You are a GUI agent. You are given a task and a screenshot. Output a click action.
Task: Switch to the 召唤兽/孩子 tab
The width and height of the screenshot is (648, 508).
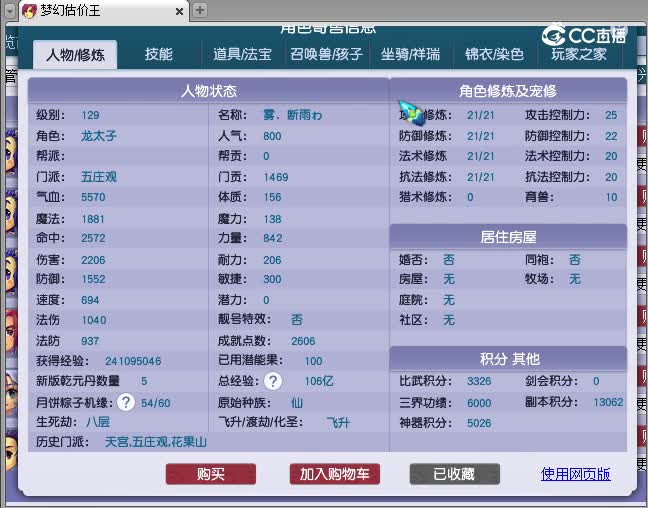click(x=326, y=54)
